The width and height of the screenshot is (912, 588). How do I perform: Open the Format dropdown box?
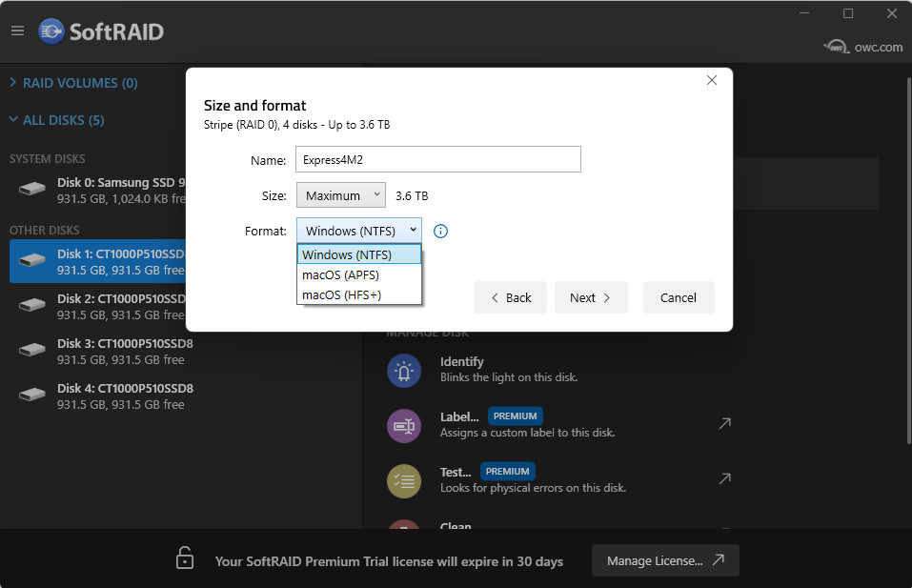pos(359,231)
